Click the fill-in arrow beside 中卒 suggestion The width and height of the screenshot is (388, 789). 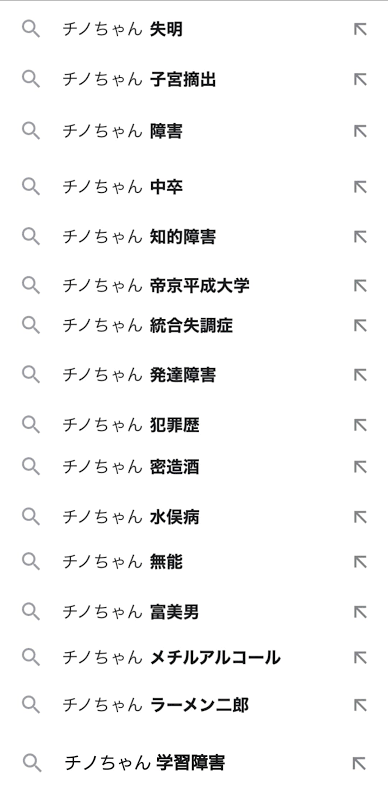pos(360,187)
